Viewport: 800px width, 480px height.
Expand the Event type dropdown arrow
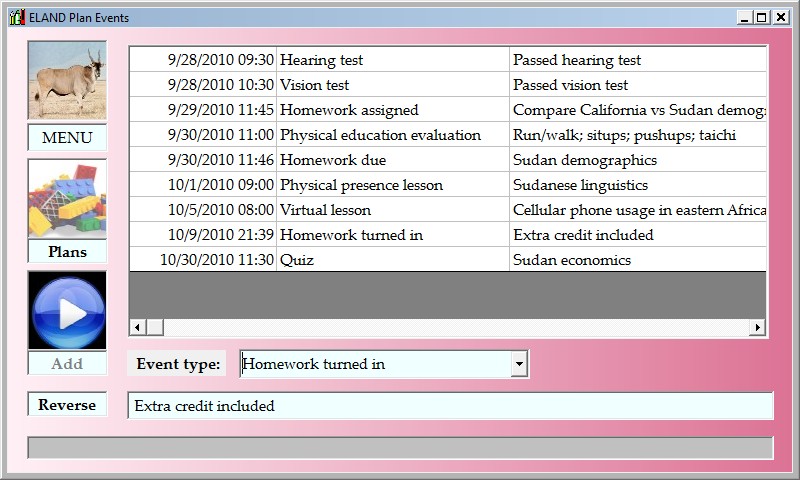(518, 365)
